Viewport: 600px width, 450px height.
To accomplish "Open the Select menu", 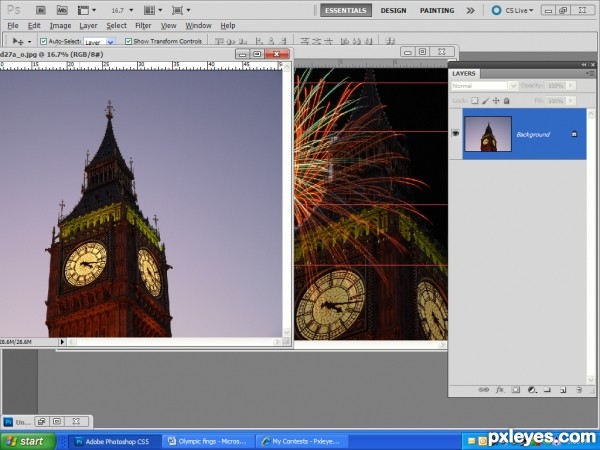I will click(116, 26).
